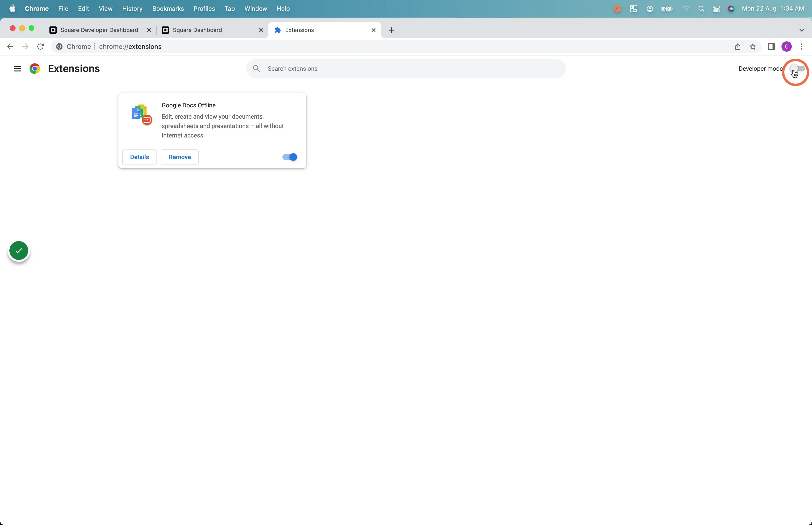This screenshot has width=812, height=525.
Task: Open the Bookmarks menu
Action: pos(168,9)
